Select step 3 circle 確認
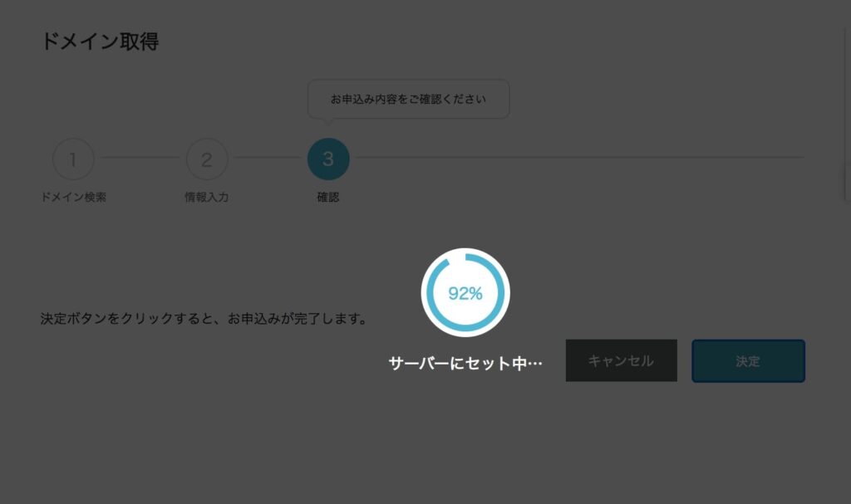The image size is (851, 504). [327, 159]
